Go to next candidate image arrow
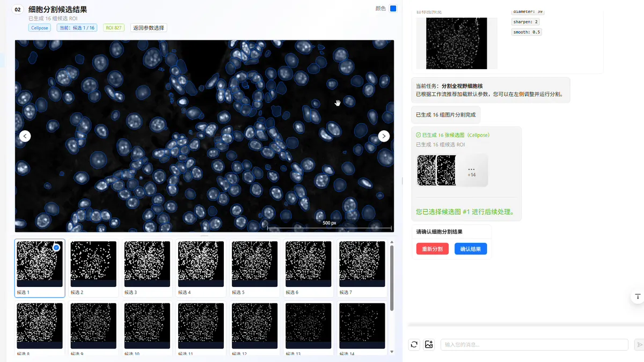This screenshot has width=644, height=362. coord(384,136)
